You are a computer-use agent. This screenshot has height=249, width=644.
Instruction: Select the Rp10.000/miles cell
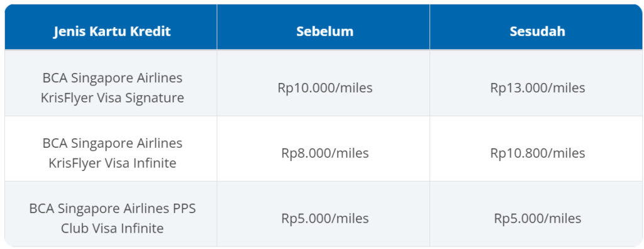pyautogui.click(x=325, y=88)
